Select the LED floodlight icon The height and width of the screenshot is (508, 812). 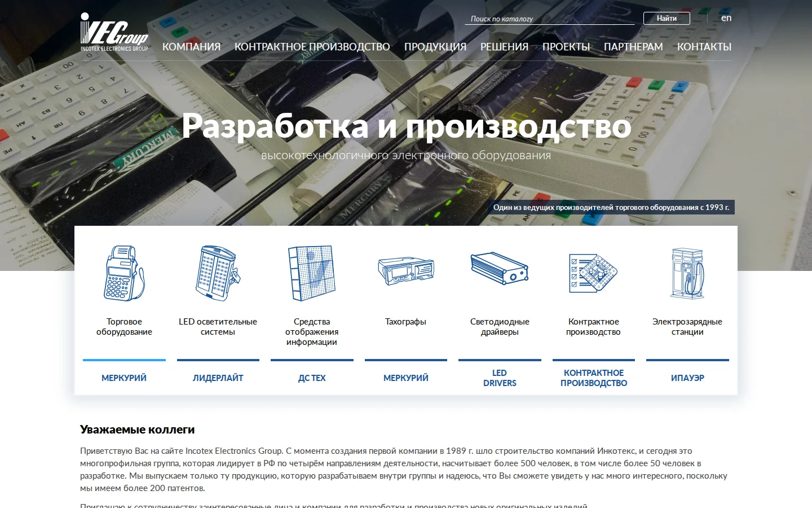pyautogui.click(x=218, y=273)
